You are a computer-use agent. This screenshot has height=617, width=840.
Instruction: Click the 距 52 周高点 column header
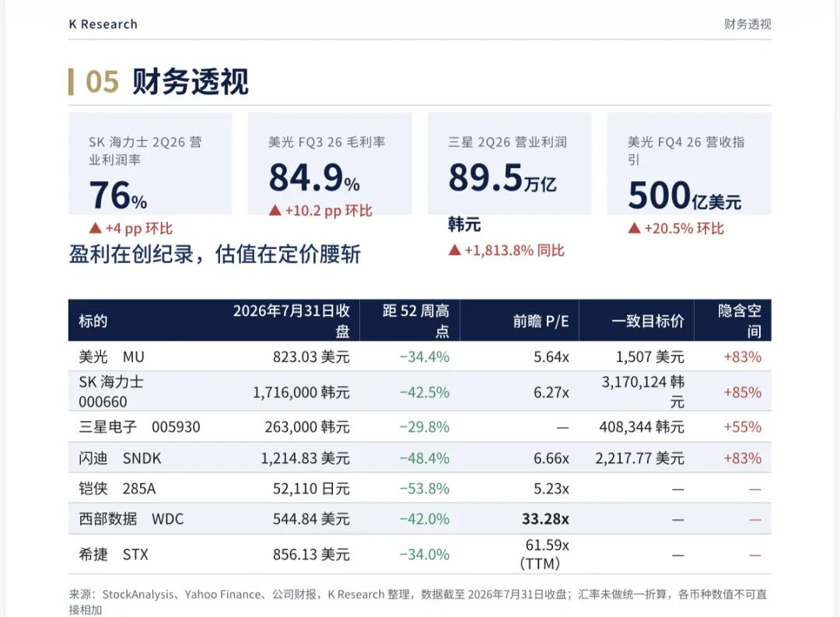(415, 321)
